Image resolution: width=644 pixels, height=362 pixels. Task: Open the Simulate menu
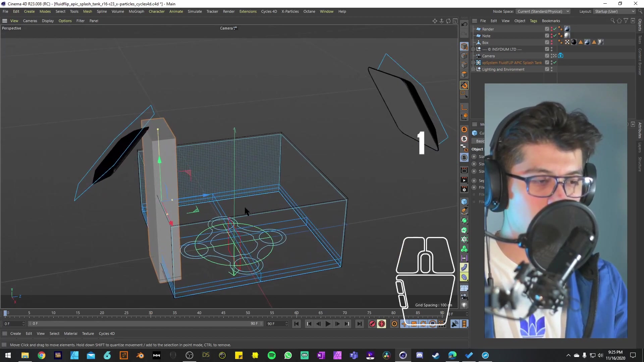coord(195,11)
